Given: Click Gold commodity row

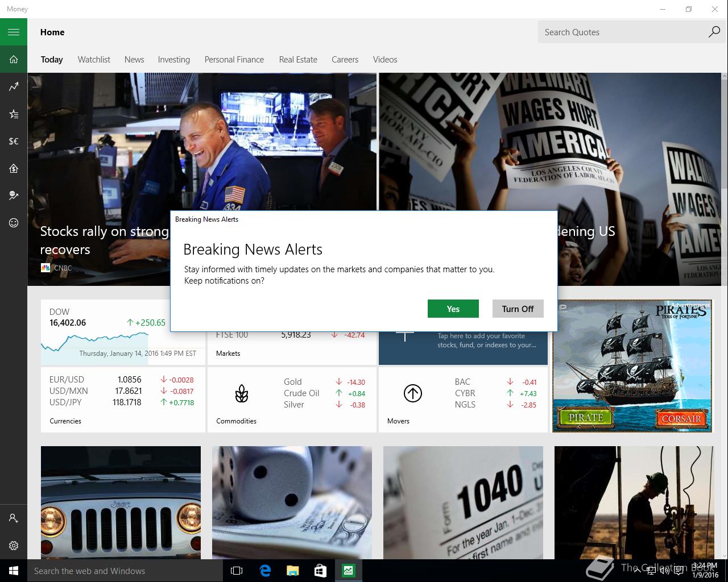Looking at the screenshot, I should pyautogui.click(x=324, y=382).
